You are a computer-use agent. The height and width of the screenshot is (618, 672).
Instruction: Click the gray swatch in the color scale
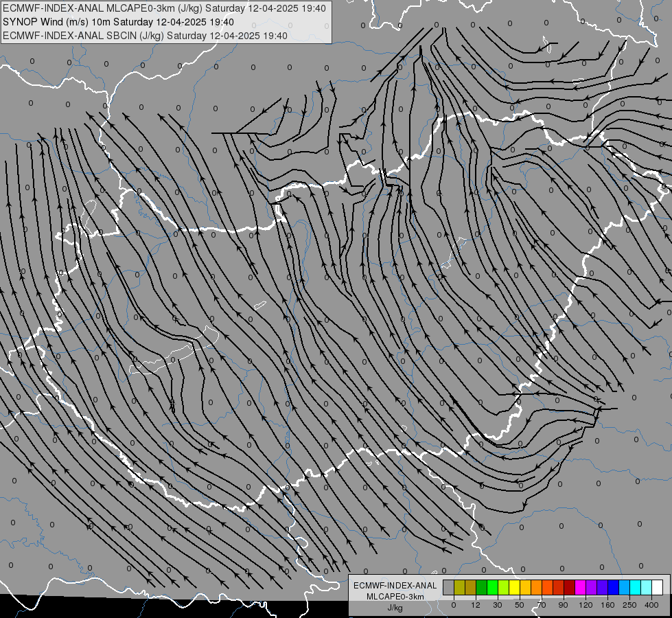coord(449,587)
